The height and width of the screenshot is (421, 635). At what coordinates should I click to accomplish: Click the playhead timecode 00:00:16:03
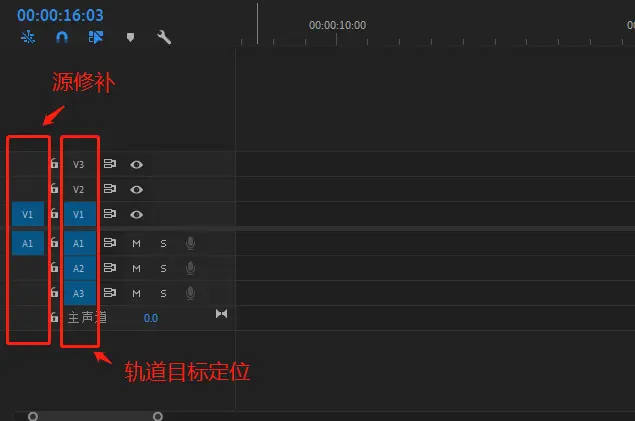(x=60, y=15)
